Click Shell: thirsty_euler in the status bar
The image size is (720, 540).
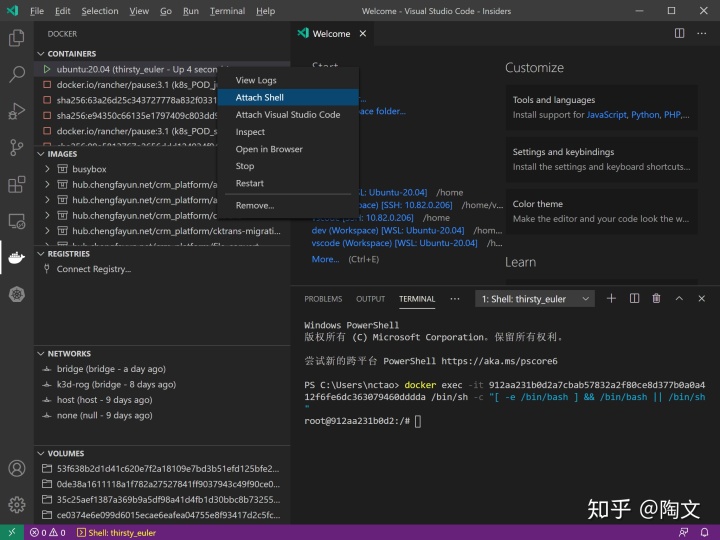point(117,533)
